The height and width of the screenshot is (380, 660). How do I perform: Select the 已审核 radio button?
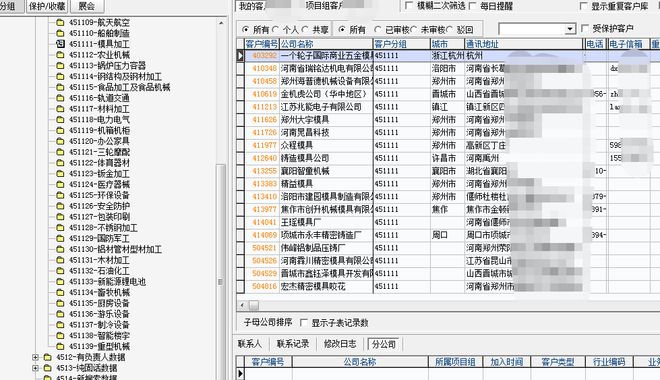pos(378,30)
